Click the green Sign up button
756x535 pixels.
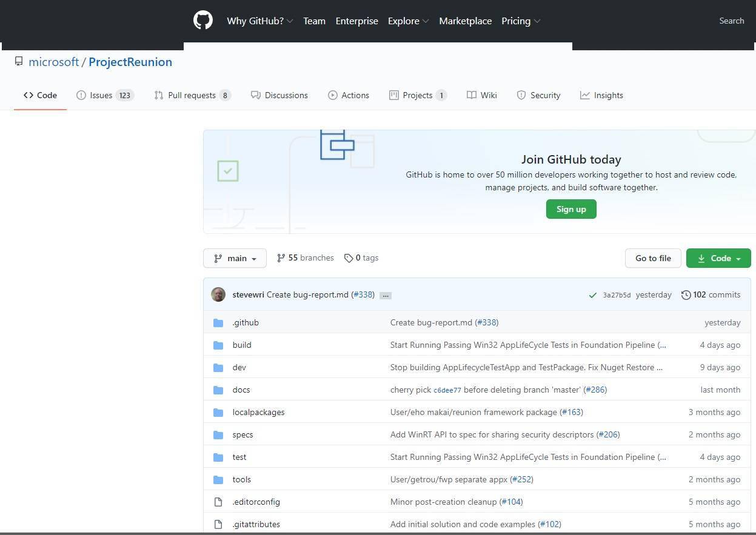[x=571, y=209]
